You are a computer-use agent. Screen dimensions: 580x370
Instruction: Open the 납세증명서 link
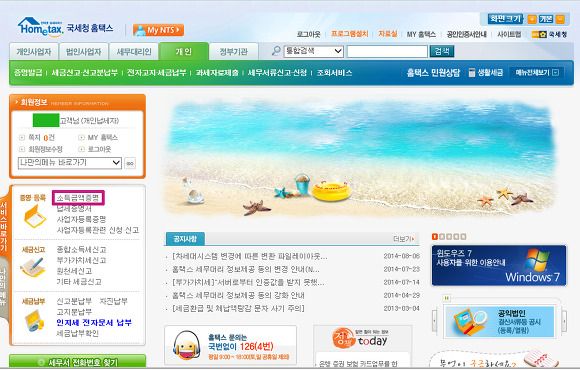[74, 208]
